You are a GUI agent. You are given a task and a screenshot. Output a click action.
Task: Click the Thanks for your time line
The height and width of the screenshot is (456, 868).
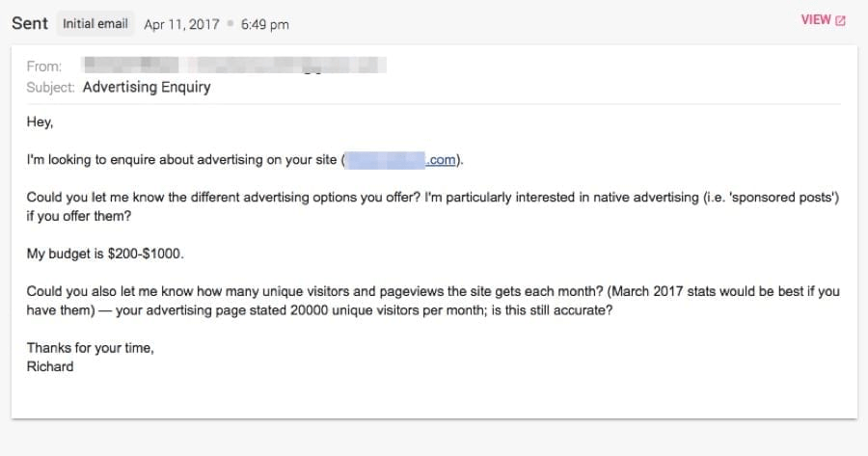pos(90,348)
